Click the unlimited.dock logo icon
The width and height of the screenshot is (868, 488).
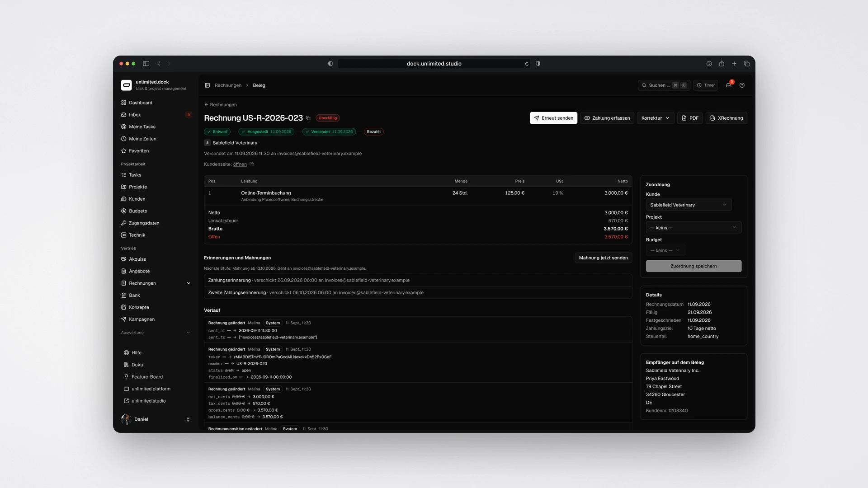tap(127, 85)
